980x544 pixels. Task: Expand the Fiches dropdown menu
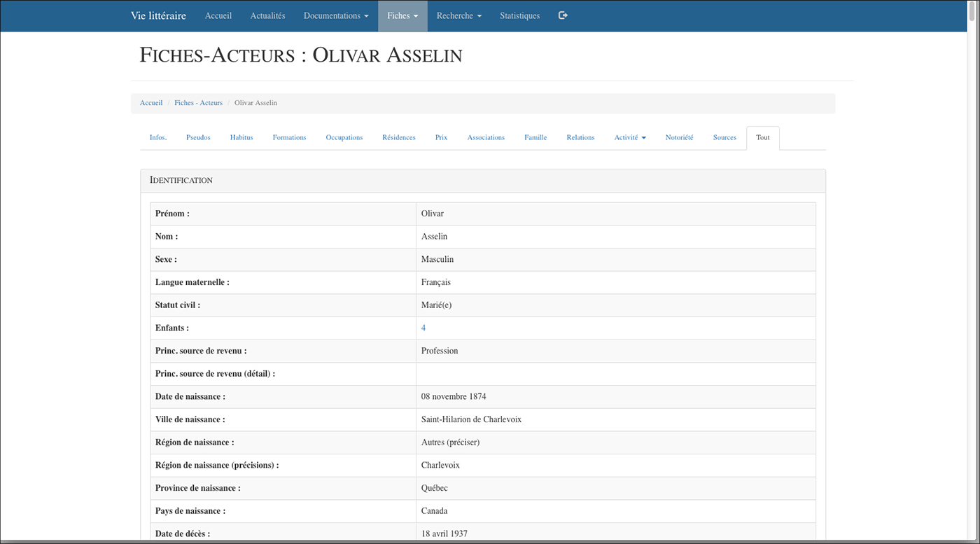pyautogui.click(x=402, y=15)
